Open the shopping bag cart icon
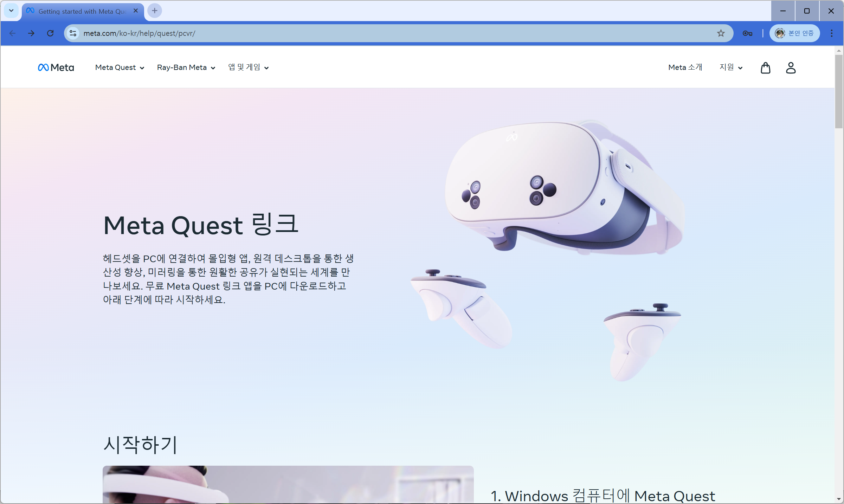The height and width of the screenshot is (504, 844). click(765, 67)
